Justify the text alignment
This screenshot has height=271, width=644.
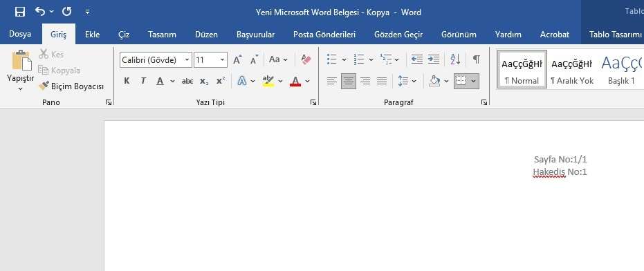382,81
